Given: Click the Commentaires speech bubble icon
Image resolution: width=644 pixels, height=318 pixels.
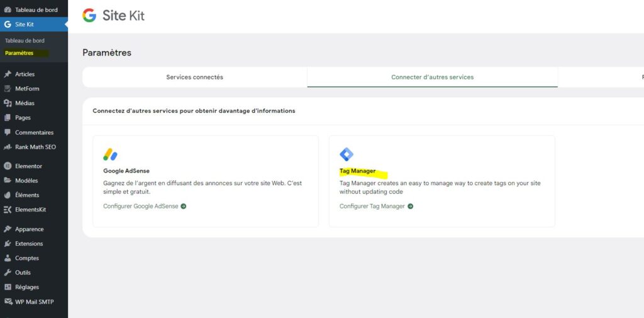Looking at the screenshot, I should [8, 133].
